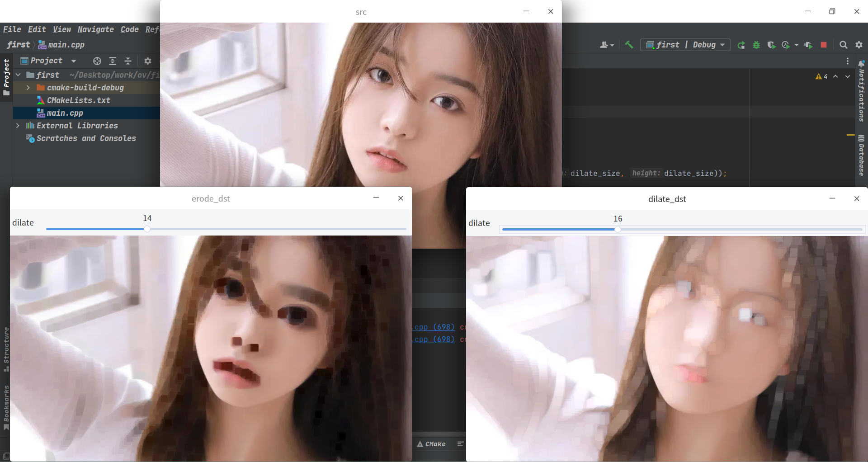Open the Code With Me user dropdown
Screen dimensions: 868x462
pos(607,45)
